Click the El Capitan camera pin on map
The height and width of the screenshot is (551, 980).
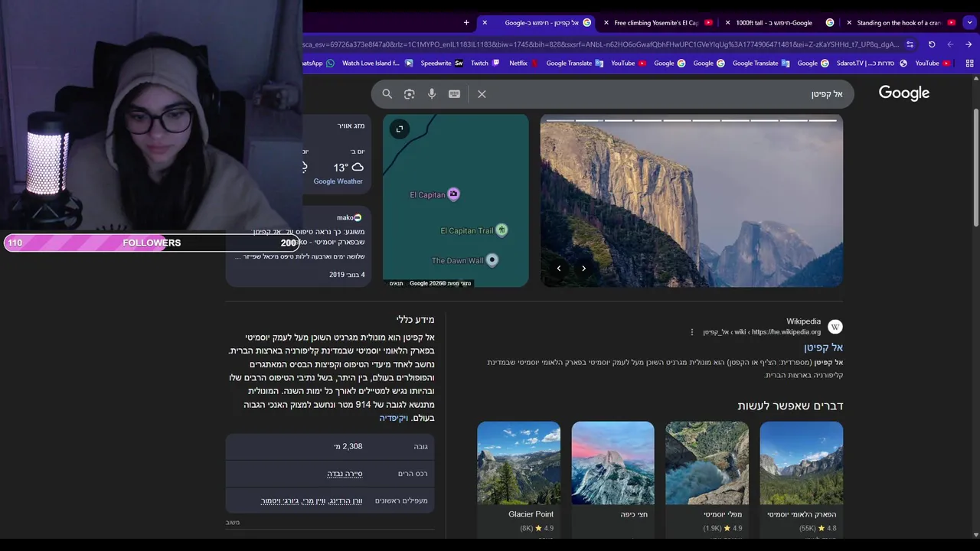pyautogui.click(x=453, y=194)
